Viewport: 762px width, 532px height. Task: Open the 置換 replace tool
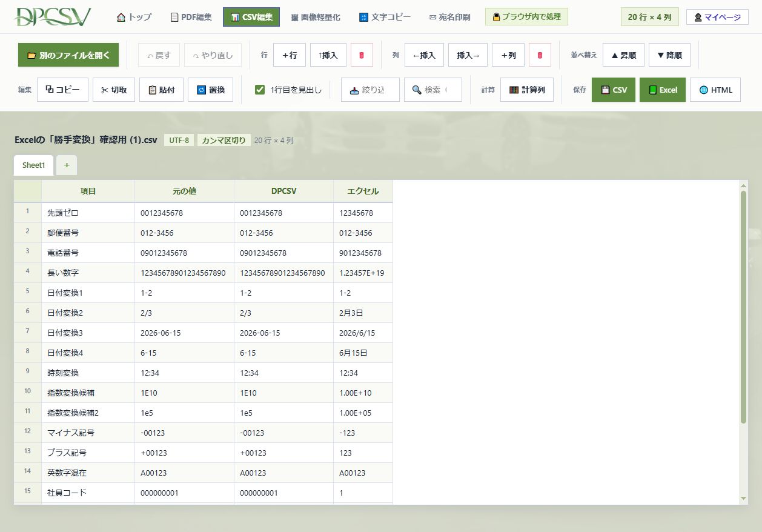coord(210,90)
